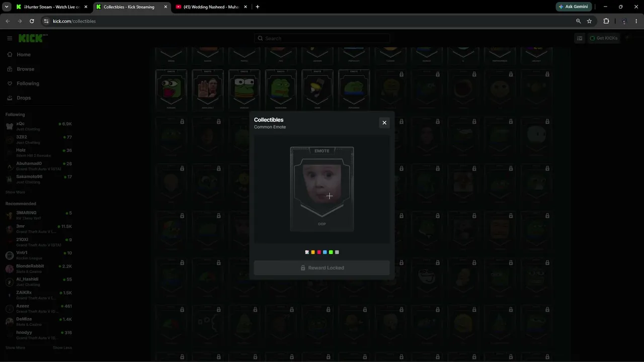Image resolution: width=644 pixels, height=362 pixels.
Task: Open Holz channel in Following list
Action: (39, 152)
